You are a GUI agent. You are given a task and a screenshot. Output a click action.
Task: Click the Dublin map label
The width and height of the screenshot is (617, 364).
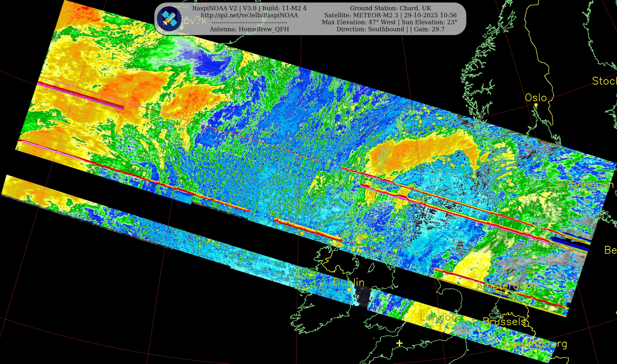349,282
